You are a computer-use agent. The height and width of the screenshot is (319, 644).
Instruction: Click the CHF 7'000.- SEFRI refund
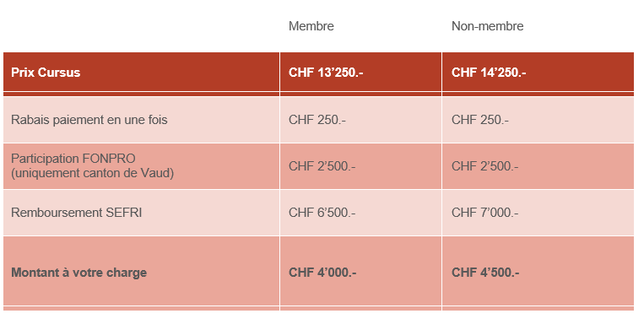click(x=485, y=213)
